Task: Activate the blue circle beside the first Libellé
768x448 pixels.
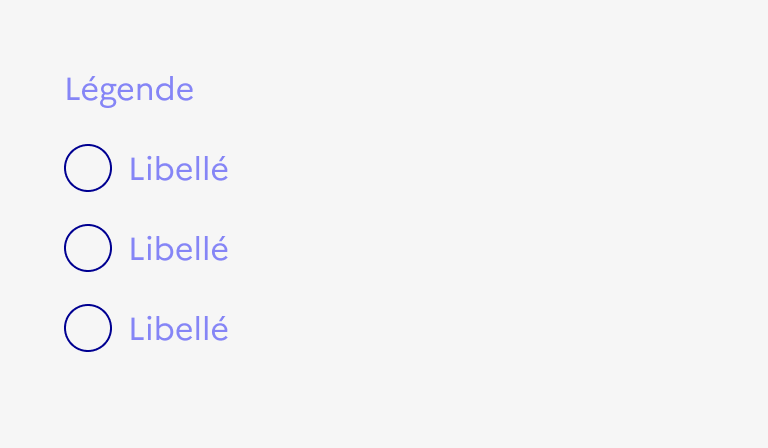Action: coord(88,168)
